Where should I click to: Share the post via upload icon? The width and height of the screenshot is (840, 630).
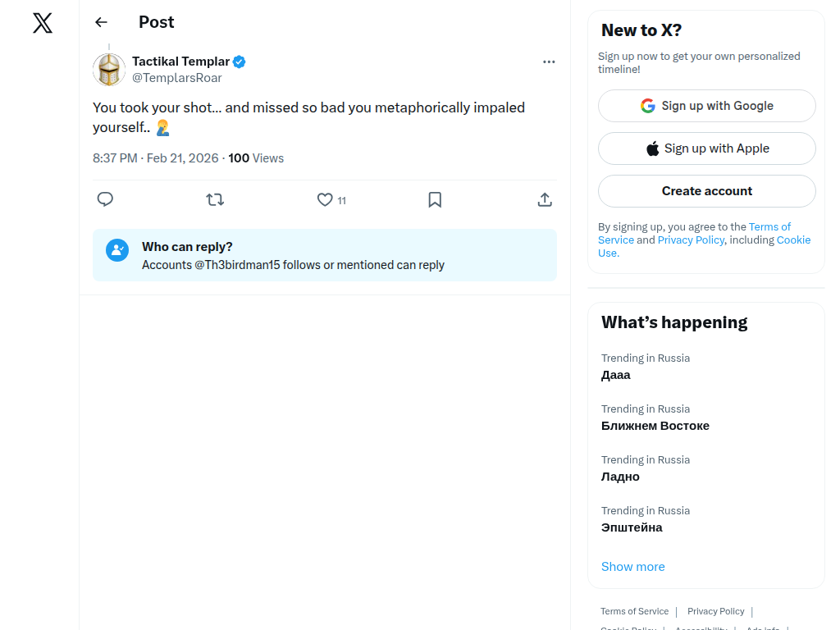(x=545, y=199)
